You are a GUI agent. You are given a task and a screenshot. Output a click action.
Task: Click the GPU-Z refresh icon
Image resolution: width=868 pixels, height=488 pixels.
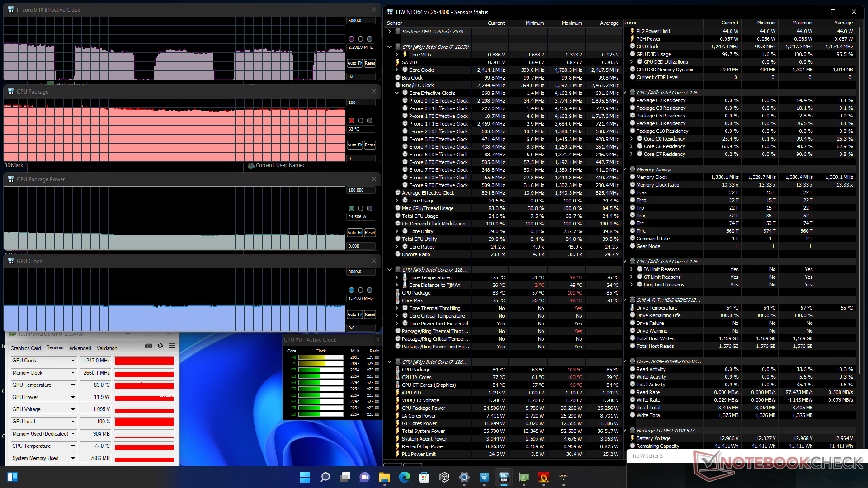[x=160, y=346]
